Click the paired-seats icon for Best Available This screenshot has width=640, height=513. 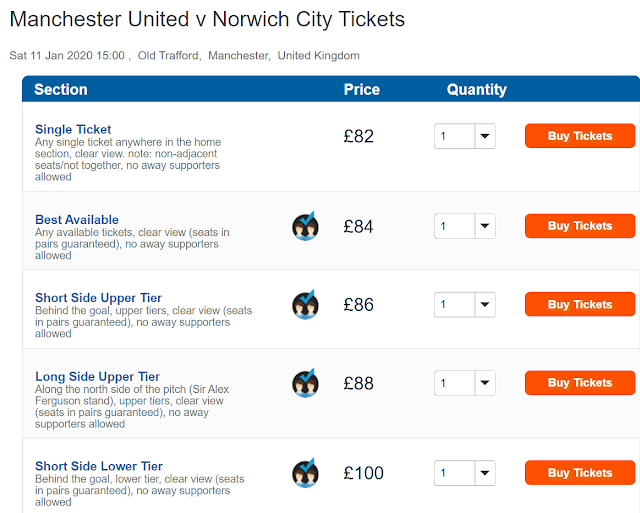click(305, 226)
